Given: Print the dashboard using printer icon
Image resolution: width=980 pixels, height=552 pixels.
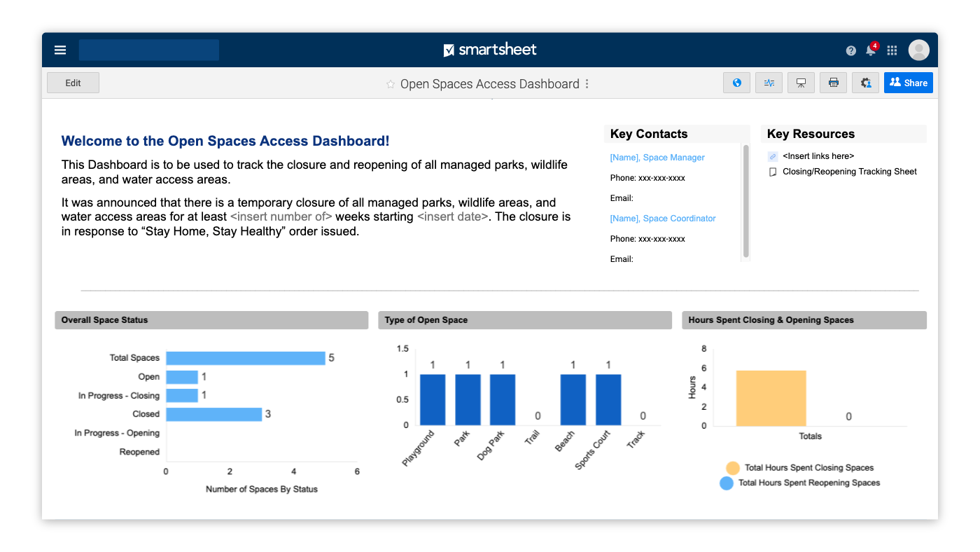Looking at the screenshot, I should point(833,83).
